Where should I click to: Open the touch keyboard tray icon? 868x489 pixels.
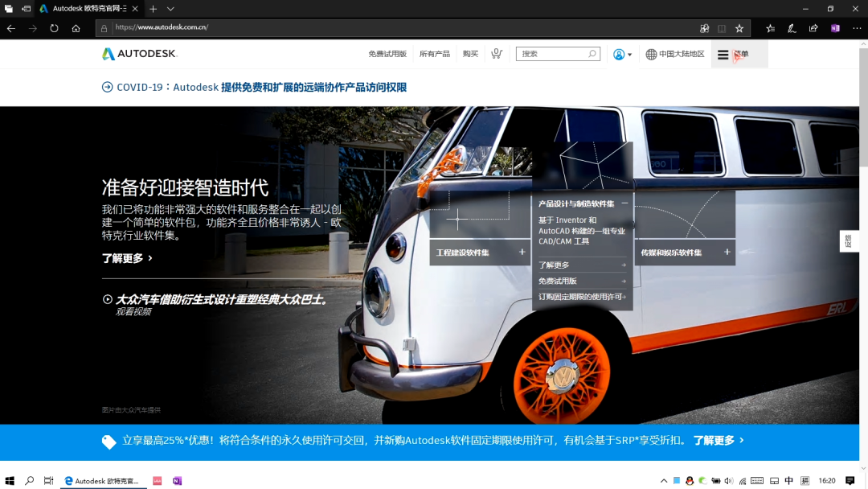tap(757, 481)
